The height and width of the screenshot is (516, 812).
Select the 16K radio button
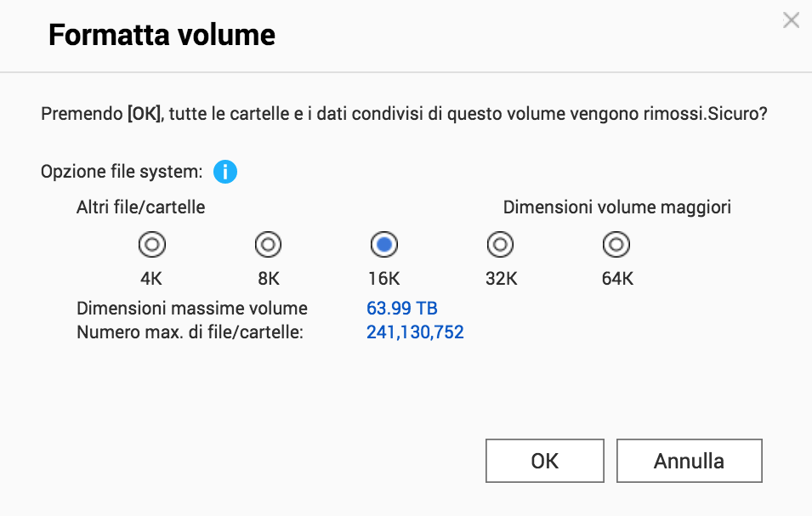pyautogui.click(x=384, y=245)
